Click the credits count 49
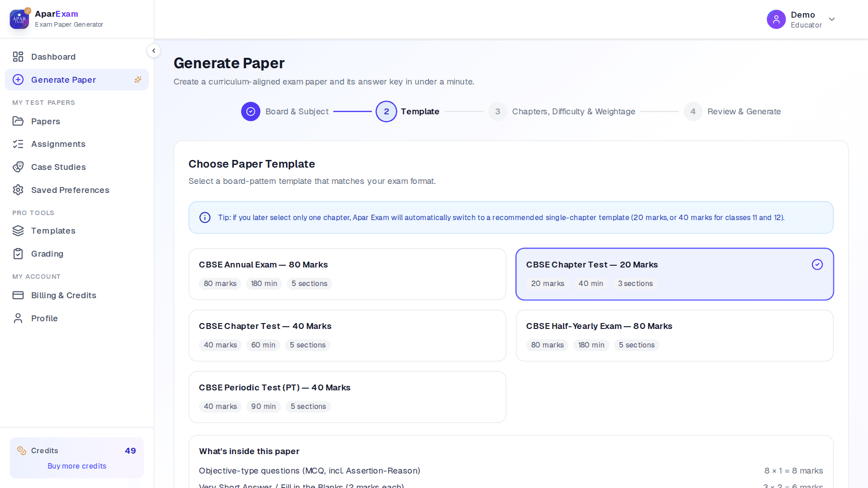The width and height of the screenshot is (868, 488). 130,450
